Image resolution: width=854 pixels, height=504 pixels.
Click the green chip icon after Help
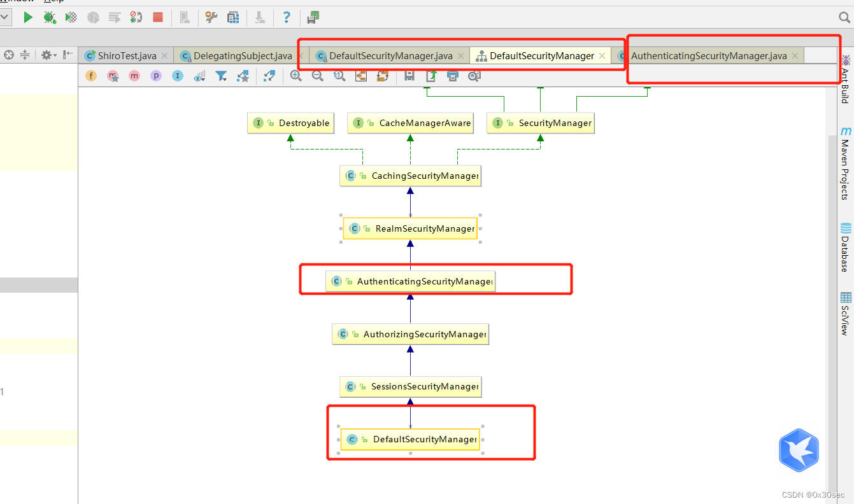tap(313, 18)
